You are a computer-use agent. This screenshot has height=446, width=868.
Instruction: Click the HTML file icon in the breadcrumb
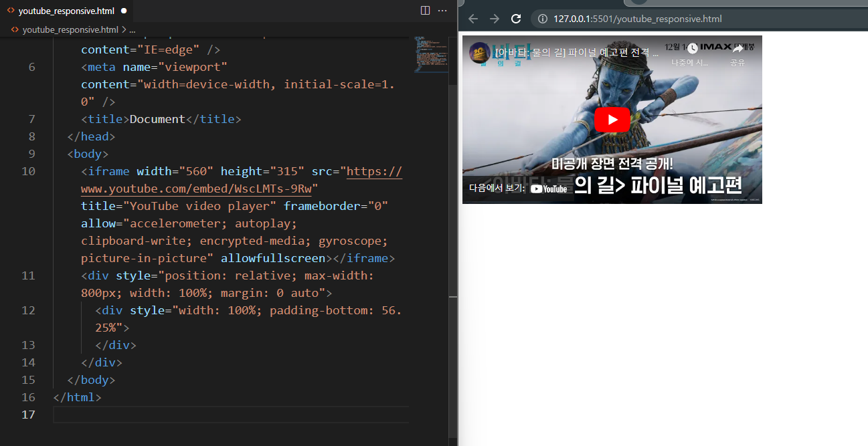16,29
